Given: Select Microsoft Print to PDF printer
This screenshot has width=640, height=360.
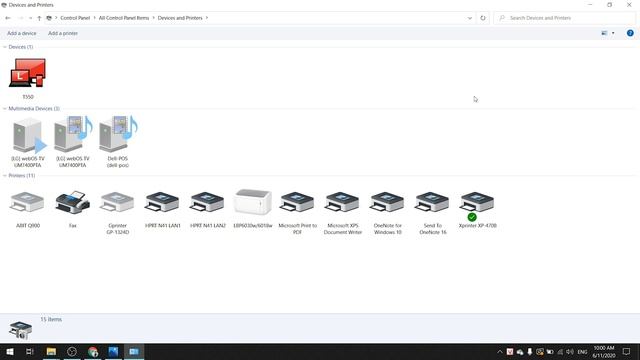Looking at the screenshot, I should click(x=297, y=202).
